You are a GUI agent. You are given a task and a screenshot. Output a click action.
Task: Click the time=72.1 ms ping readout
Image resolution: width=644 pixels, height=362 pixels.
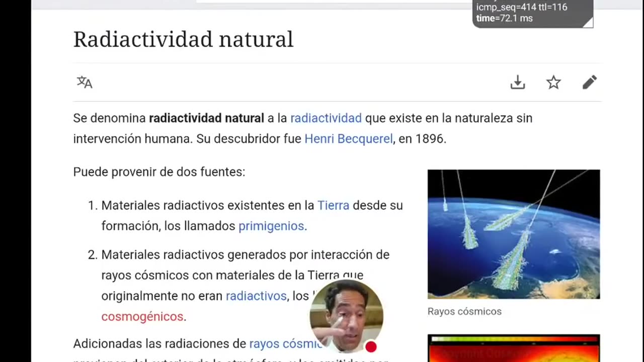click(x=504, y=18)
